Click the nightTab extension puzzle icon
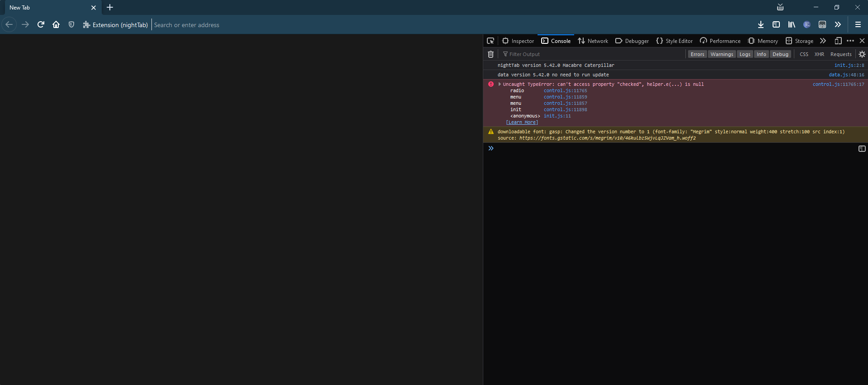 pos(86,24)
